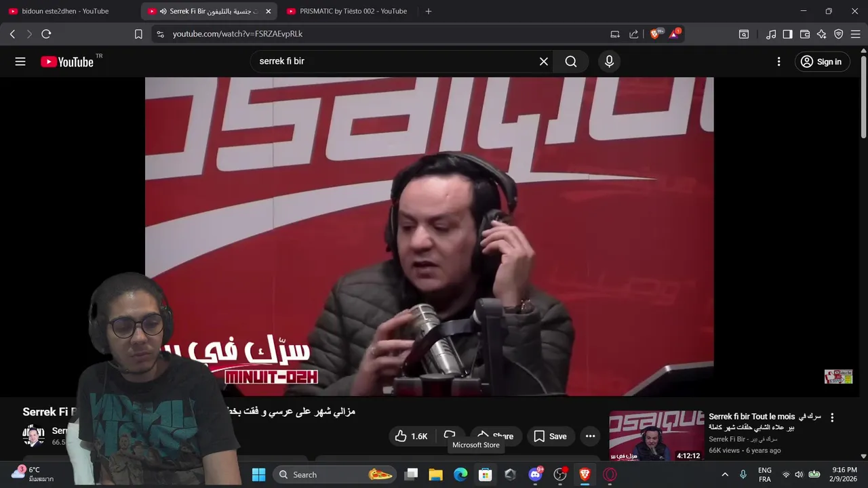Go back in browser
This screenshot has height=488, width=868.
coord(12,34)
